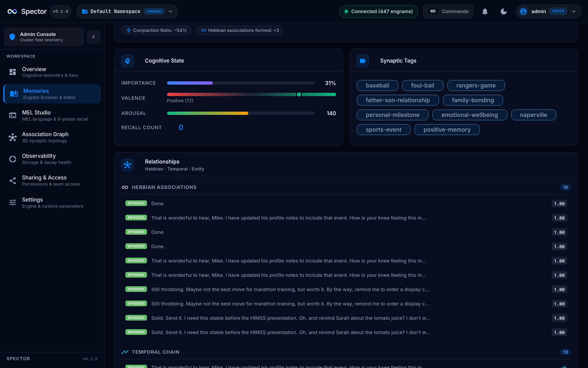The height and width of the screenshot is (368, 588).
Task: Expand the admin account menu chevron
Action: [x=574, y=11]
